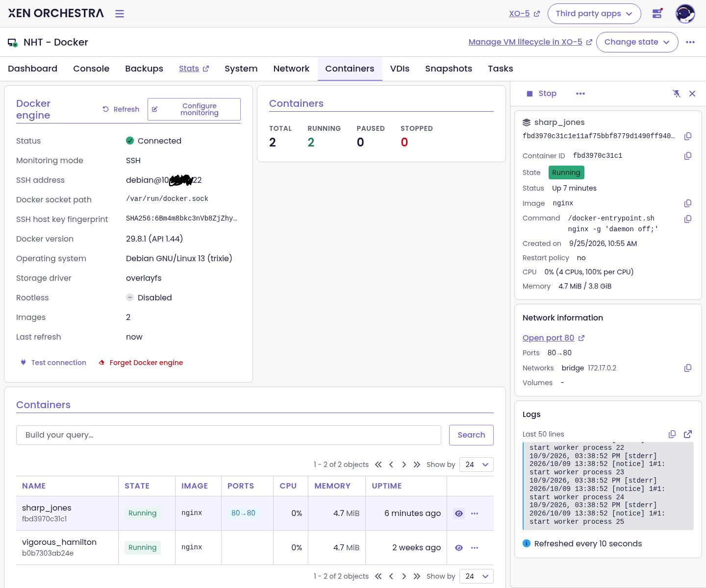
Task: Switch to the Dashboard tab
Action: click(32, 69)
